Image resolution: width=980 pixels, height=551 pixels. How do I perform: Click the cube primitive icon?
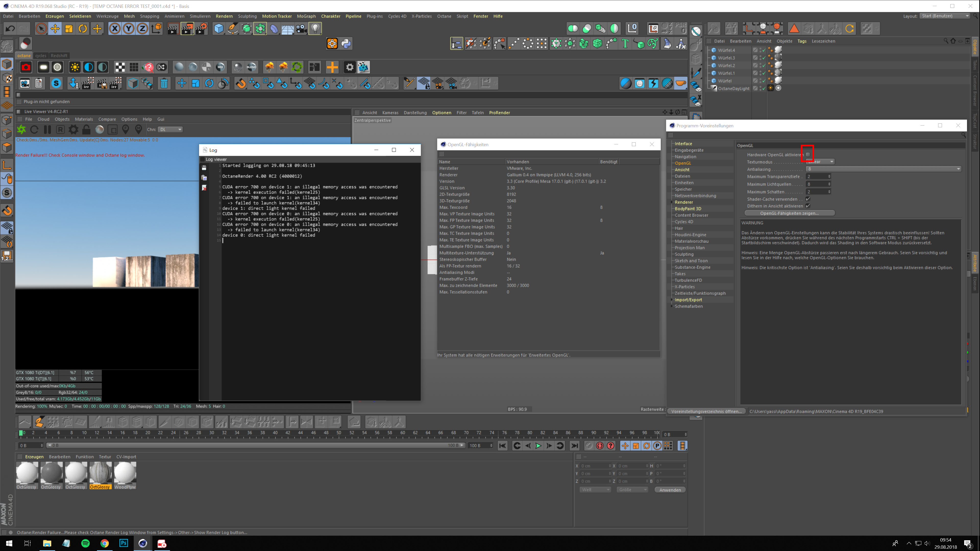219,29
